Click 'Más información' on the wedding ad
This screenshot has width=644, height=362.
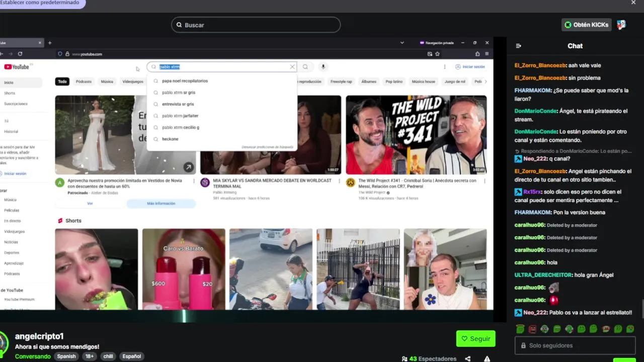161,203
